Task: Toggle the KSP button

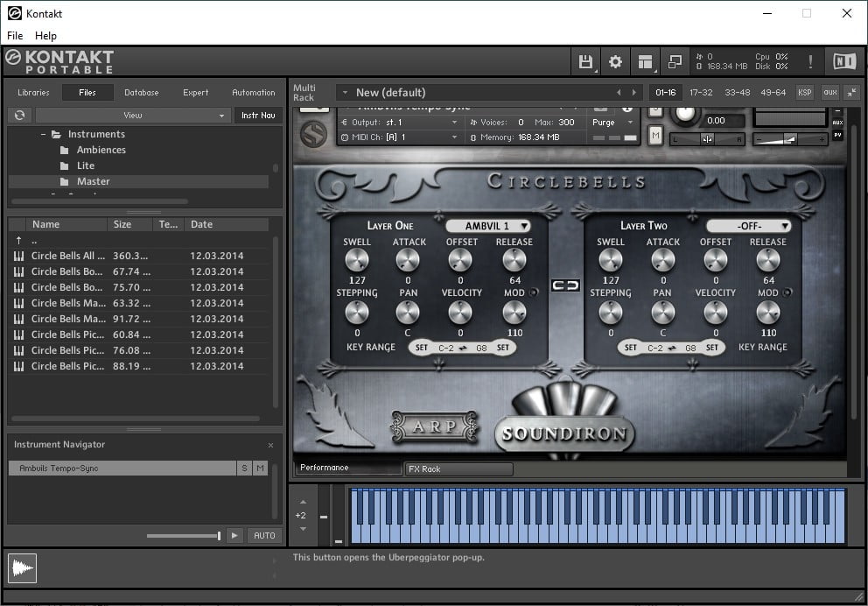Action: click(804, 93)
